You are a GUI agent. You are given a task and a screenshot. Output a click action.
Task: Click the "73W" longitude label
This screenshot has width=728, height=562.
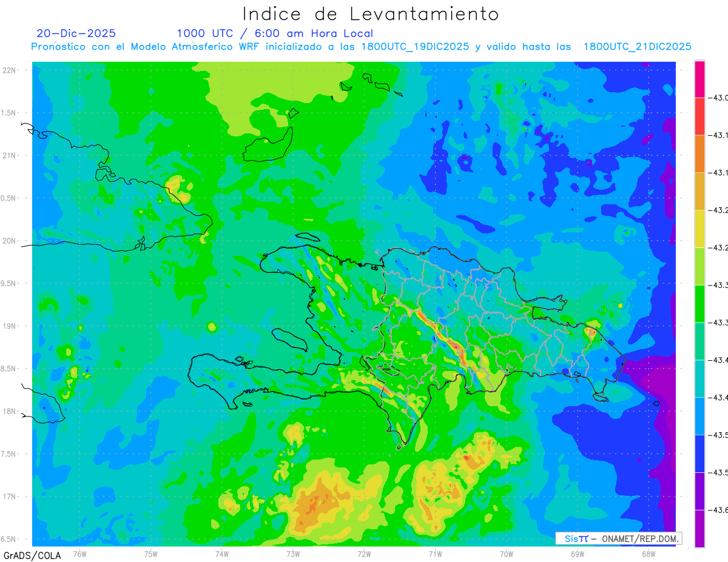[293, 554]
